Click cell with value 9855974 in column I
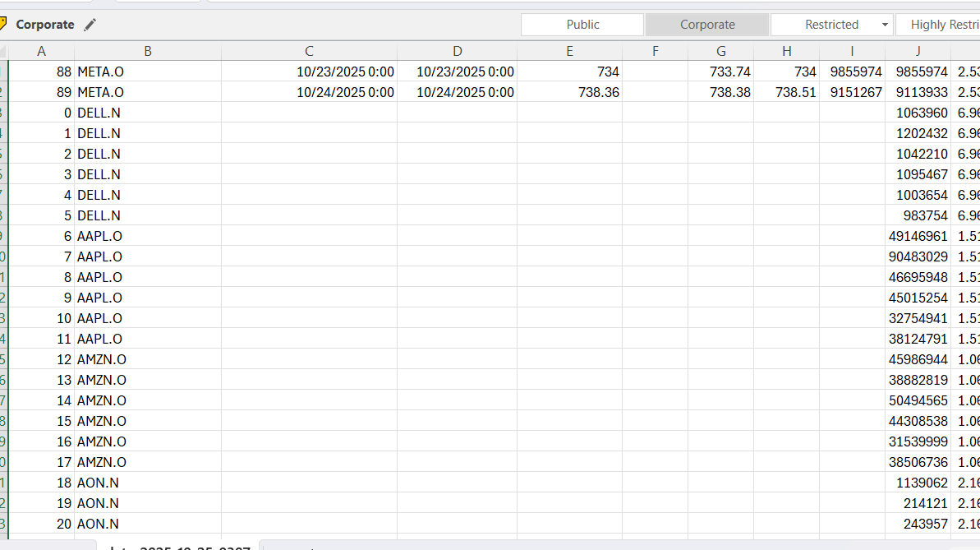The height and width of the screenshot is (550, 980). 852,72
